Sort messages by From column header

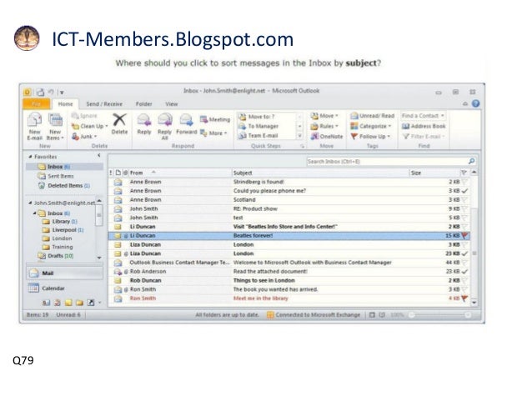(x=180, y=173)
